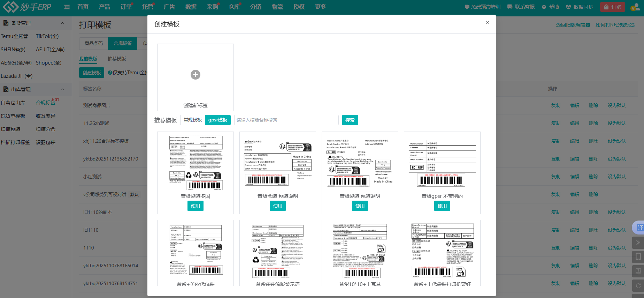Image resolution: width=644 pixels, height=298 pixels.
Task: Click the translate floating icon at right edge
Action: click(640, 228)
